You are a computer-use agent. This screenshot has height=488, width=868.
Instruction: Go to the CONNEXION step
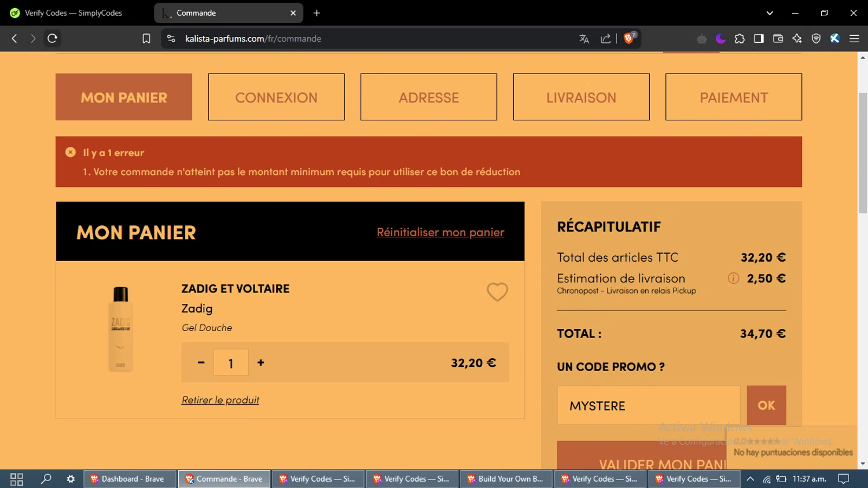[x=276, y=97]
